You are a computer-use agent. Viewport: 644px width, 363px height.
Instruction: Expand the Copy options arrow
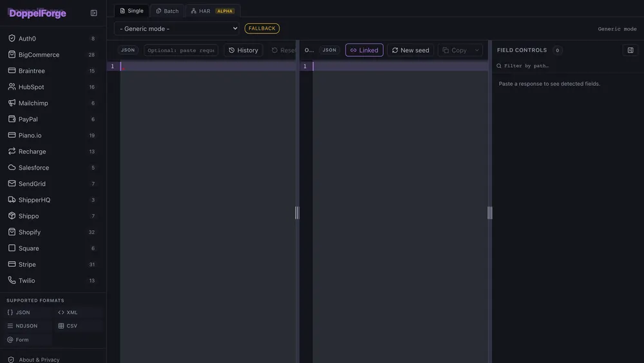click(x=477, y=50)
